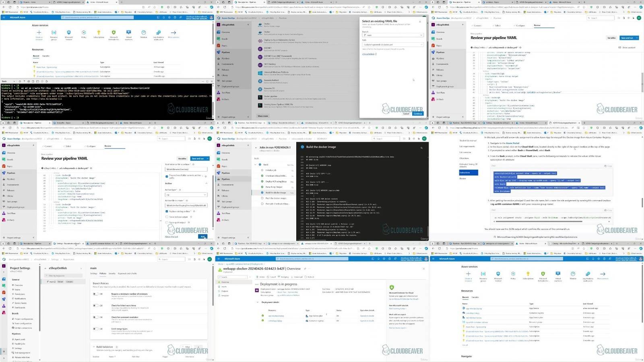Open Archive type combo box
This screenshot has width=644, height=362.
tap(186, 195)
